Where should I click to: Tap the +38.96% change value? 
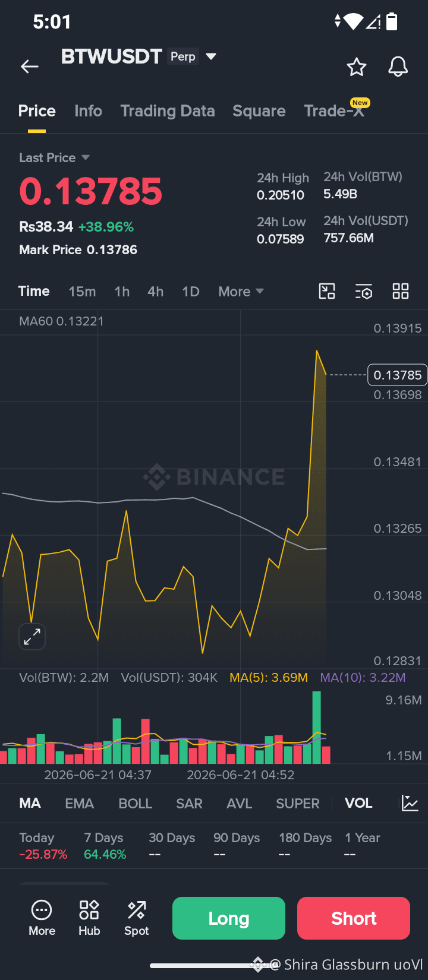point(106,227)
